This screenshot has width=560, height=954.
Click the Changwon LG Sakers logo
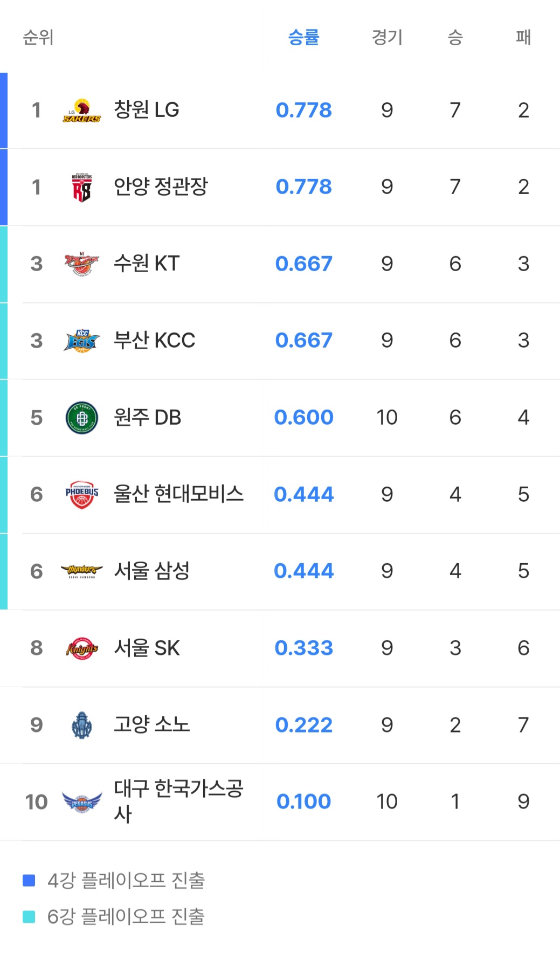coord(81,110)
